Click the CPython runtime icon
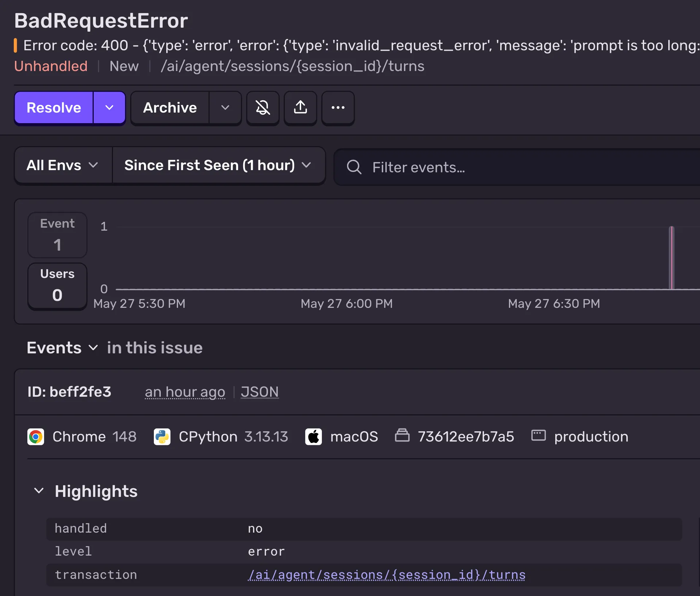This screenshot has width=700, height=596. [162, 437]
